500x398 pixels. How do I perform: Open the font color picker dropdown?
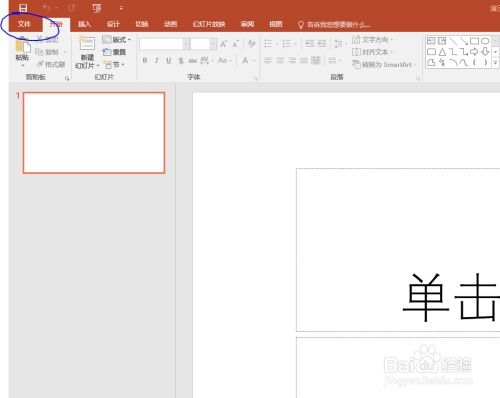click(x=254, y=60)
